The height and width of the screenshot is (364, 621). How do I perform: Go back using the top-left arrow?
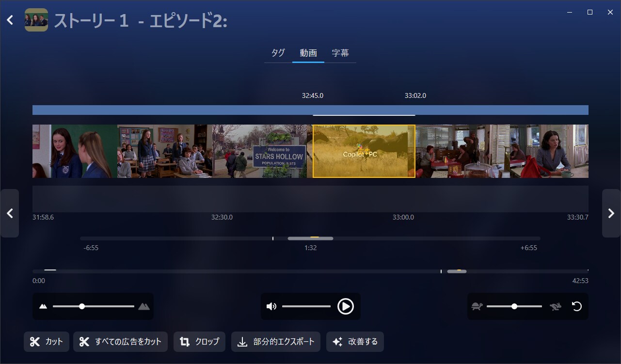click(x=10, y=20)
